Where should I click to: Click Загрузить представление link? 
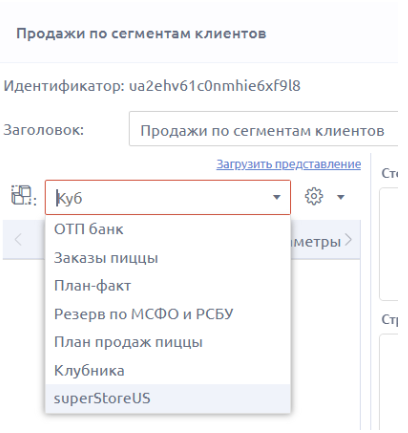click(288, 164)
